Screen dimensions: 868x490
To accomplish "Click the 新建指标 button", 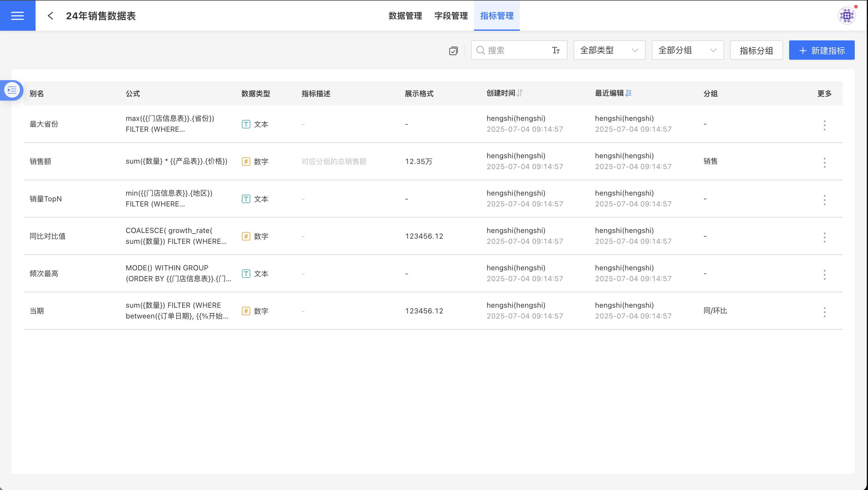I will click(821, 51).
